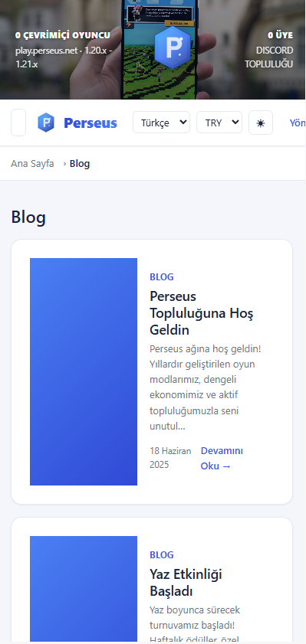The height and width of the screenshot is (644, 306).
Task: Open thumbnail of Perseus Topluluğuna Hoş Geldin post
Action: [x=84, y=371]
